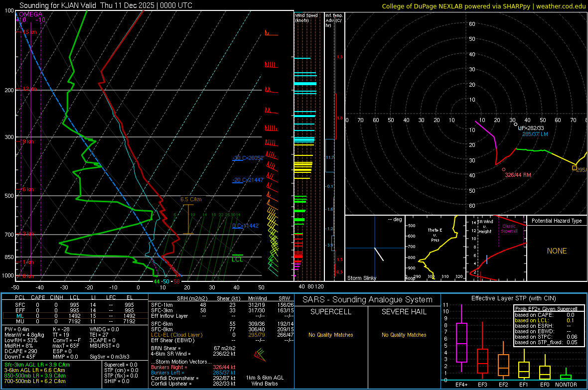Click 'SARS - Sounding Analogue System' header
588x390 pixels.
pos(367,300)
